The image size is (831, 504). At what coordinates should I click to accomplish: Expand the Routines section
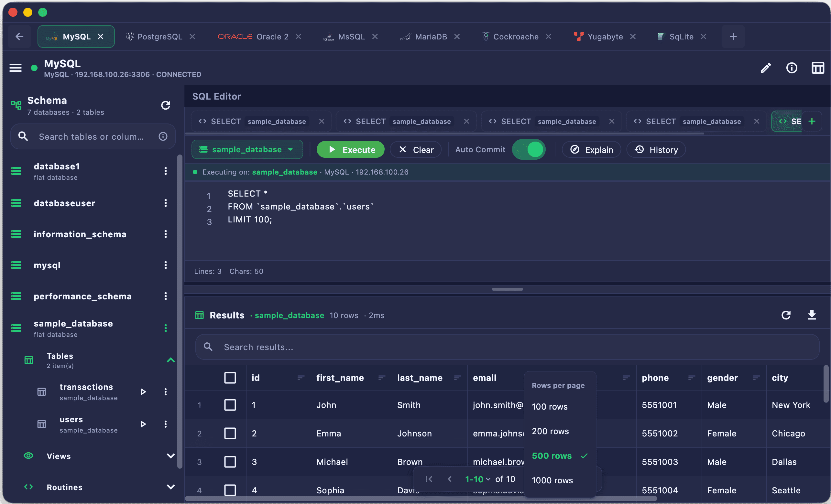(x=171, y=487)
